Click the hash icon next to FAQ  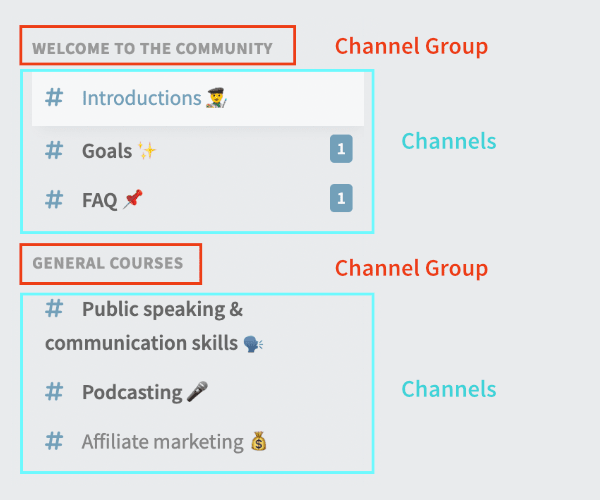click(x=54, y=199)
